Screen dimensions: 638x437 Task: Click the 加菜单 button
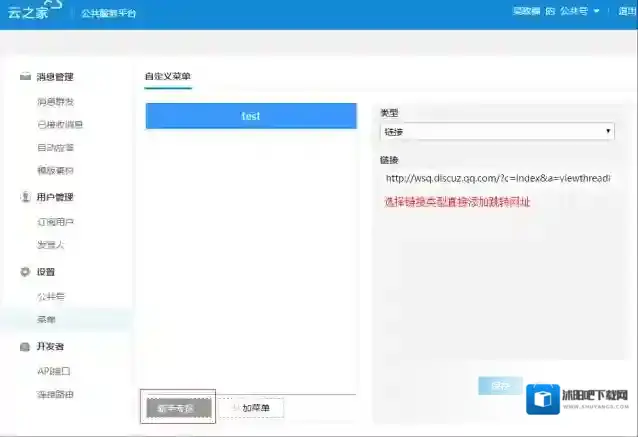click(255, 408)
